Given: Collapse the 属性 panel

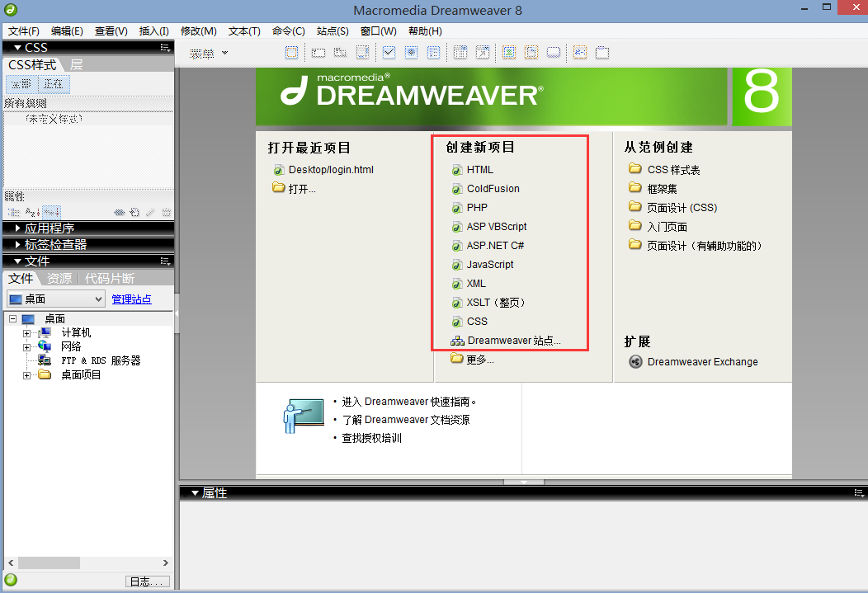Looking at the screenshot, I should (195, 493).
